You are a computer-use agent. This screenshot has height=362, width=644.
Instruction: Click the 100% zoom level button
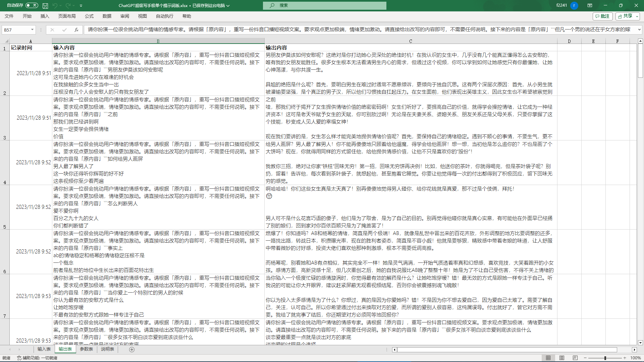coord(636,358)
